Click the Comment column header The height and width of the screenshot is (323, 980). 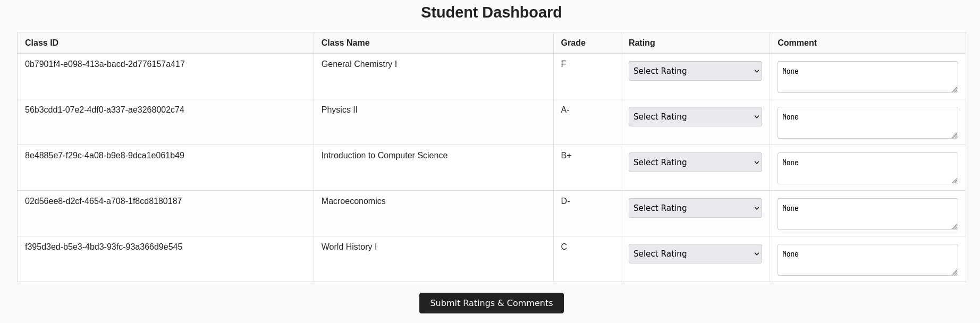click(797, 42)
